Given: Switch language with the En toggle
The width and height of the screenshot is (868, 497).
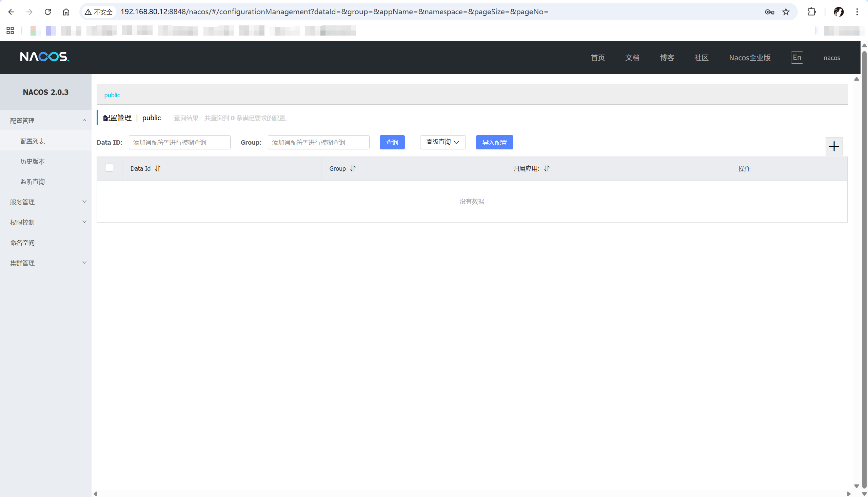Looking at the screenshot, I should pos(796,58).
